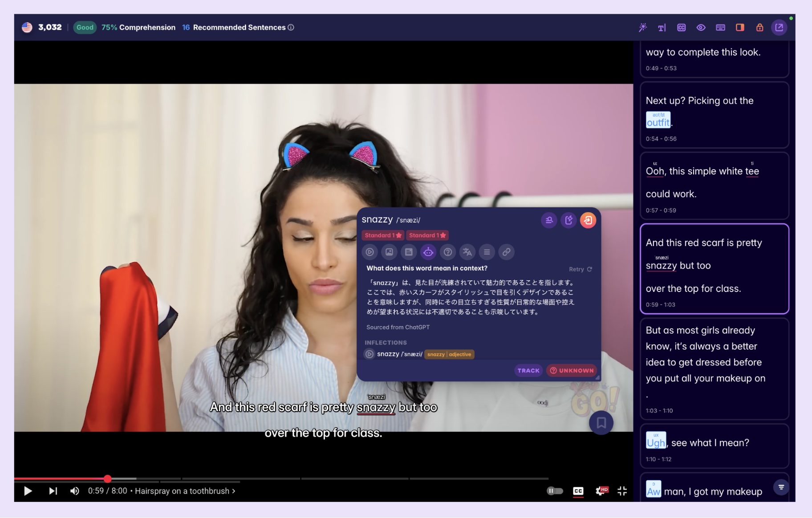
Task: Open the audio tab in the word popup
Action: tap(370, 252)
